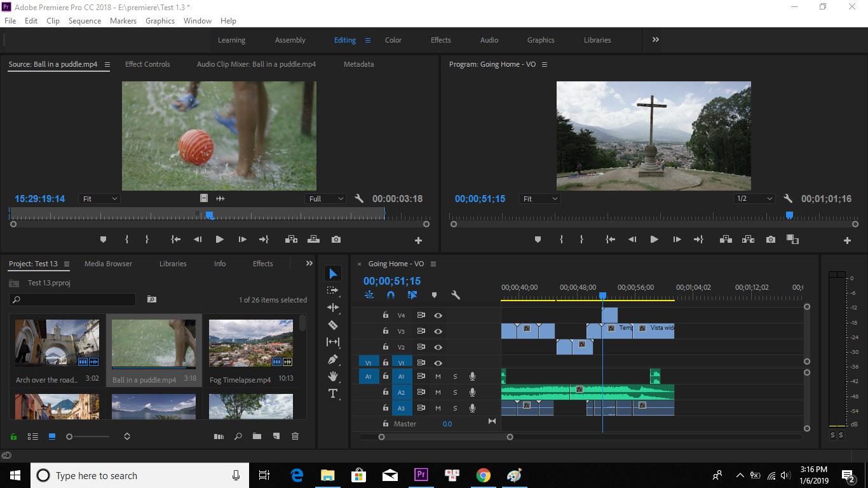Select the Slip tool
The image size is (868, 488).
(333, 342)
